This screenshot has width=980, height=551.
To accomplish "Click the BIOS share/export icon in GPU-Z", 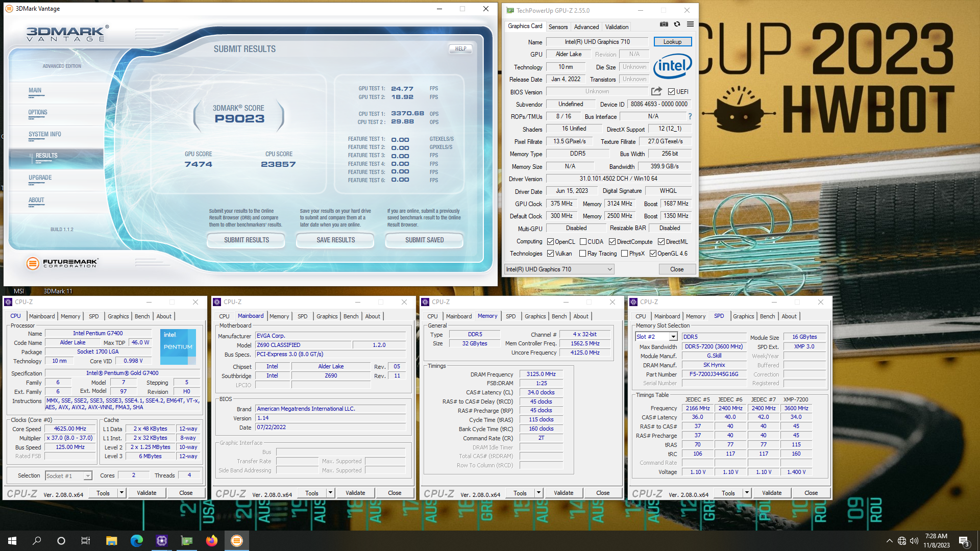I will point(656,91).
